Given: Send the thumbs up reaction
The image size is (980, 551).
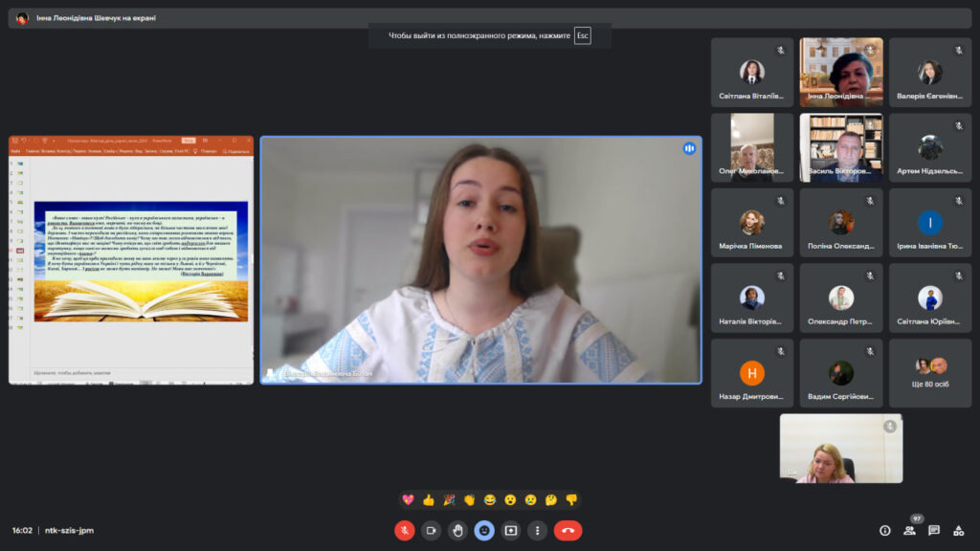Looking at the screenshot, I should coord(428,499).
